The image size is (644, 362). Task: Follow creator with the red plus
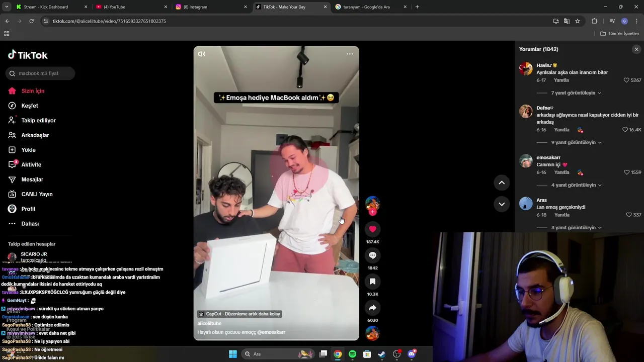pyautogui.click(x=372, y=212)
